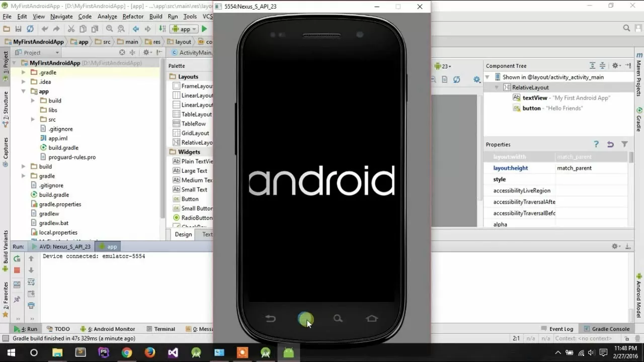Open the Terminal tool window
644x362 pixels.
pyautogui.click(x=160, y=329)
